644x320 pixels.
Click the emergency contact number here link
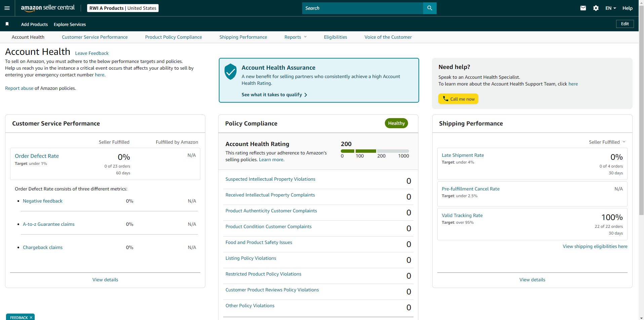(x=99, y=75)
